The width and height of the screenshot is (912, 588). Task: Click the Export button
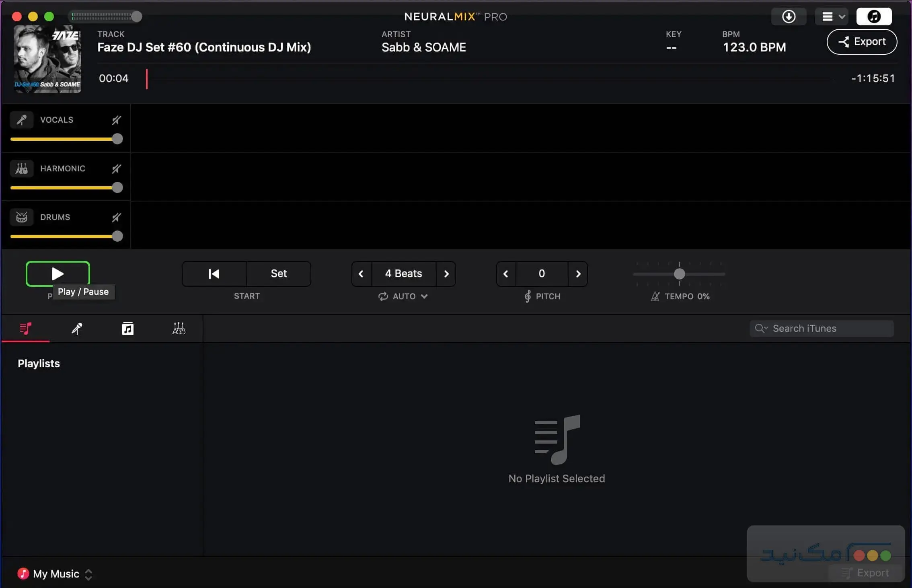(x=862, y=42)
